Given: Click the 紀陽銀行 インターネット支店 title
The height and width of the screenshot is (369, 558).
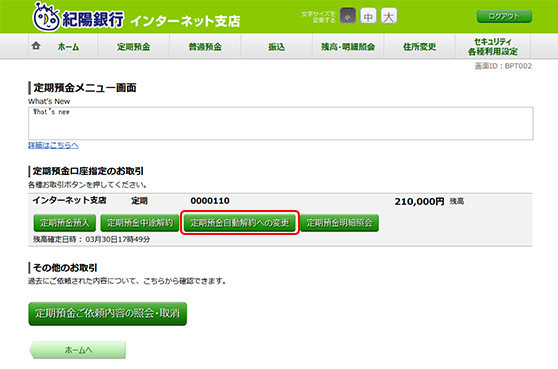Looking at the screenshot, I should coord(151,20).
